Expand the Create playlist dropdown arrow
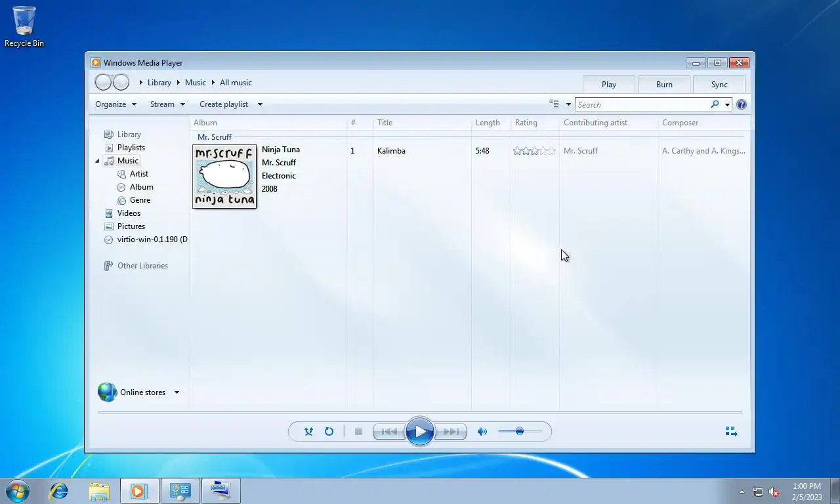 tap(260, 104)
